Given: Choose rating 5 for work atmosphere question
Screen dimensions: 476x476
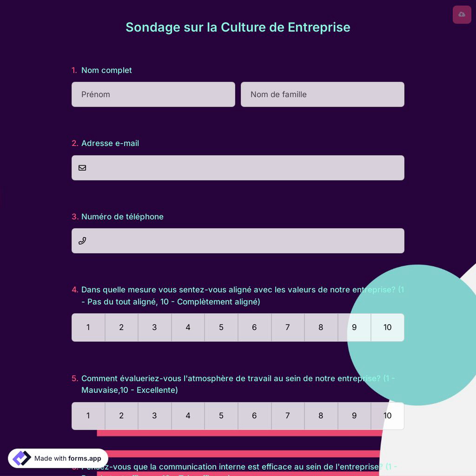Looking at the screenshot, I should [x=221, y=416].
